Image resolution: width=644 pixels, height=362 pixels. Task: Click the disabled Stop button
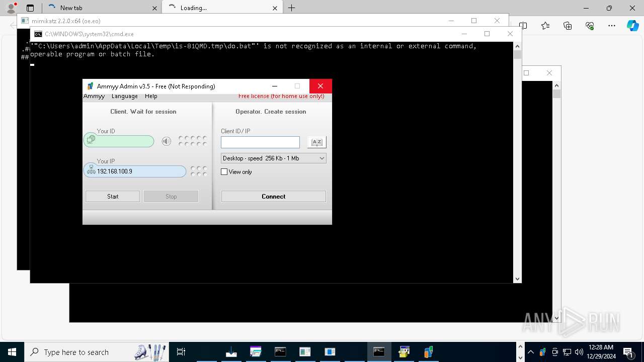coord(171,197)
